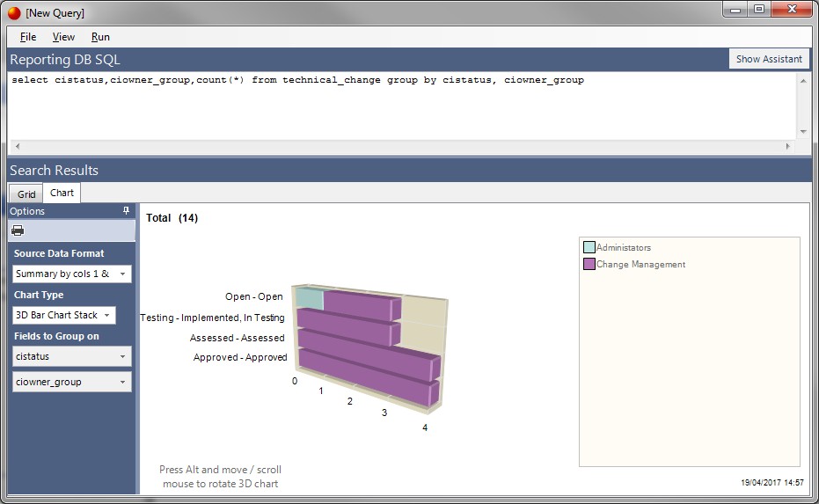Switch to the Grid tab
Image resolution: width=819 pixels, height=504 pixels.
[x=26, y=194]
